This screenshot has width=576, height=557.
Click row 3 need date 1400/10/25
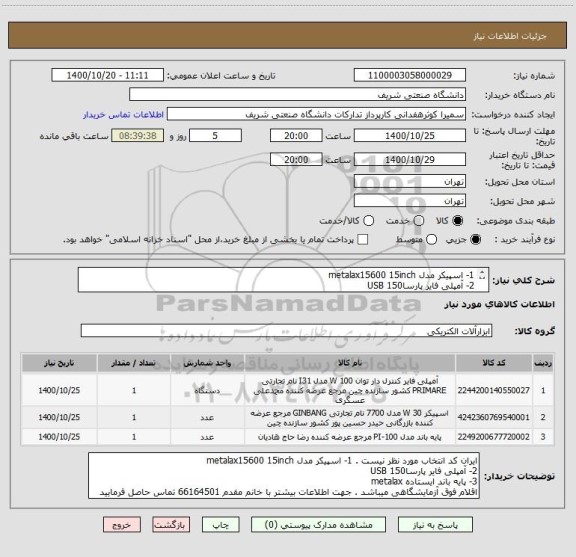pos(59,437)
